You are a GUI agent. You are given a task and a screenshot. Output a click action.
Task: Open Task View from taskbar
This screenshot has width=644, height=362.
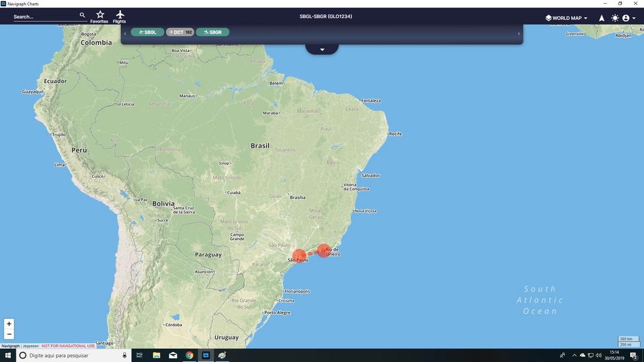(139, 356)
